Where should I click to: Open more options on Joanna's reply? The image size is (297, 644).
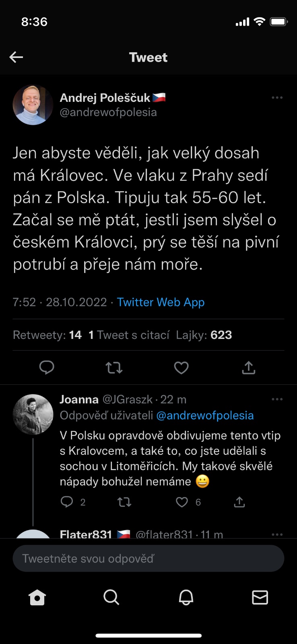point(277,399)
